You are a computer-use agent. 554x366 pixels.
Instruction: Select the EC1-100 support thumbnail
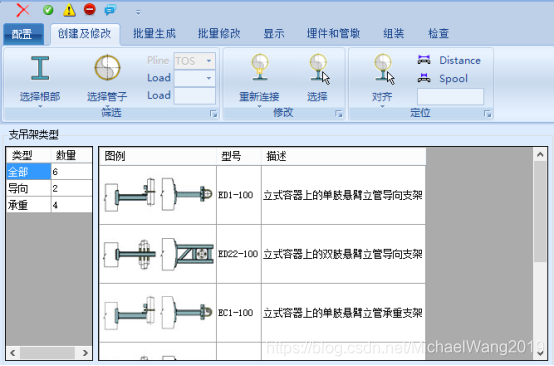[x=158, y=313]
